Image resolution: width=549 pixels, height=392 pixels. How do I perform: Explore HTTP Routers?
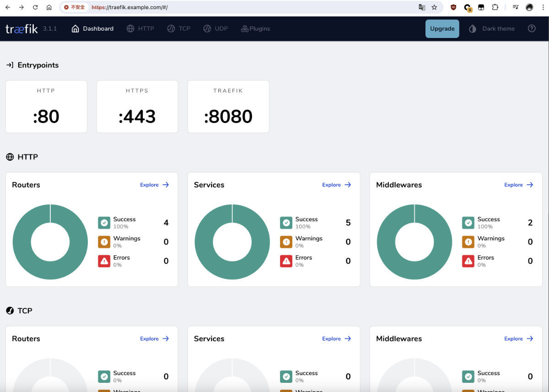[x=155, y=185]
